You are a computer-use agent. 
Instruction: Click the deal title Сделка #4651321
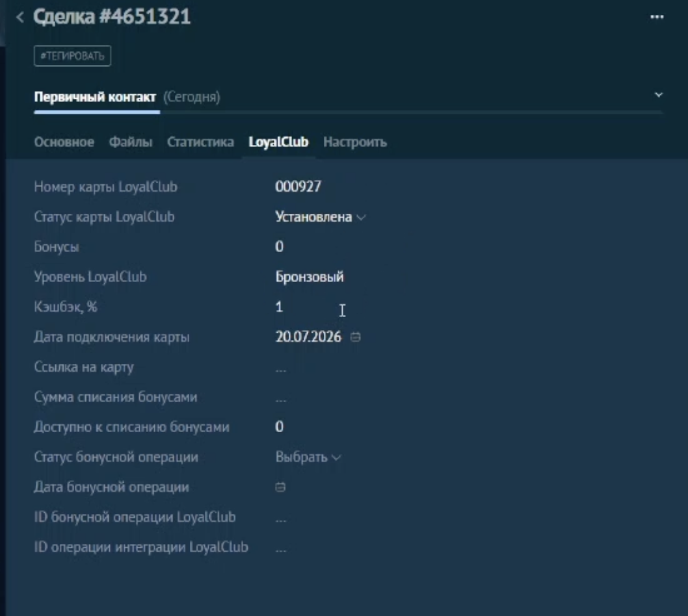(x=112, y=17)
